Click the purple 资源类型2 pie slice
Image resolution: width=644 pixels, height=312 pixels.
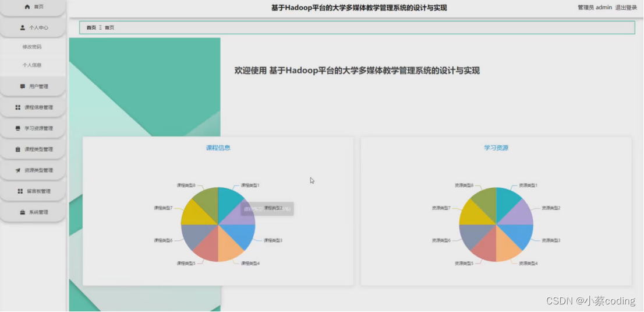[519, 215]
